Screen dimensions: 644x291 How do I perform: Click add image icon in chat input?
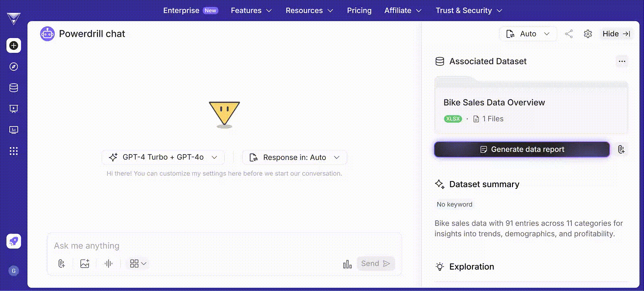[85, 264]
